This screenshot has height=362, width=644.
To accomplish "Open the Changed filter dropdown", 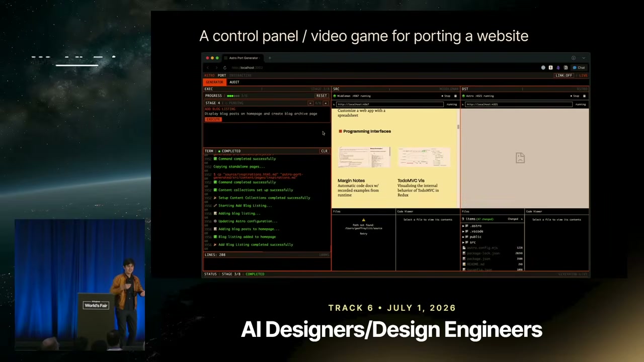I will click(514, 219).
